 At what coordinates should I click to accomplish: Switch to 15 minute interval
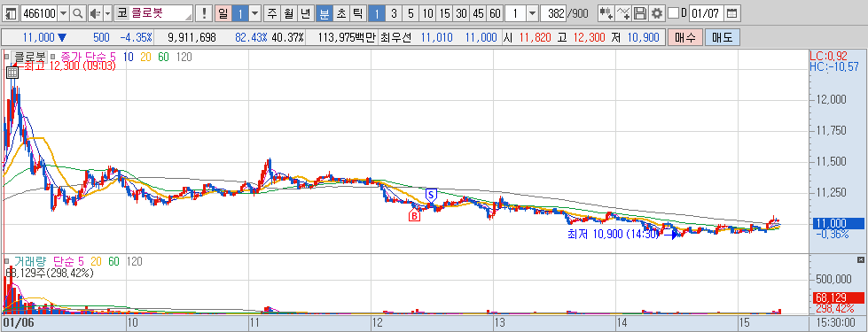click(x=444, y=13)
